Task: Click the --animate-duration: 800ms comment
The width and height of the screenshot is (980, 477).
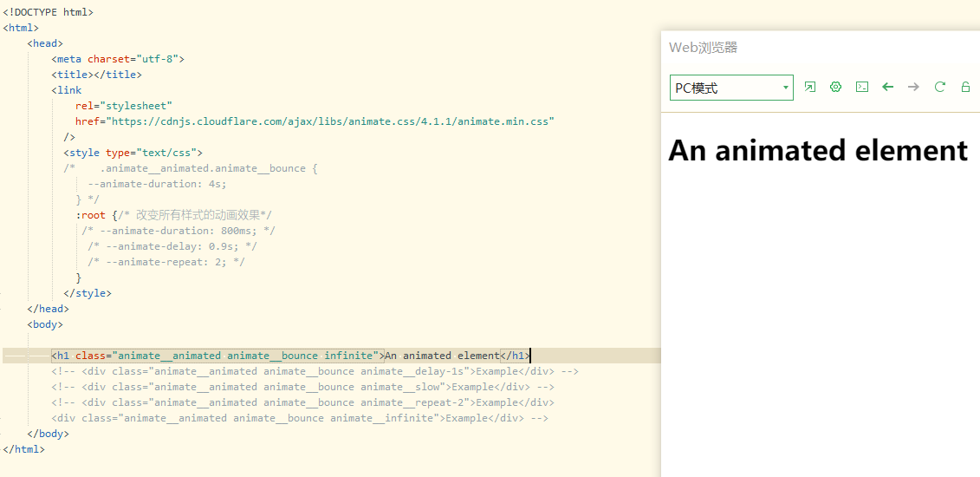Action: coord(178,231)
